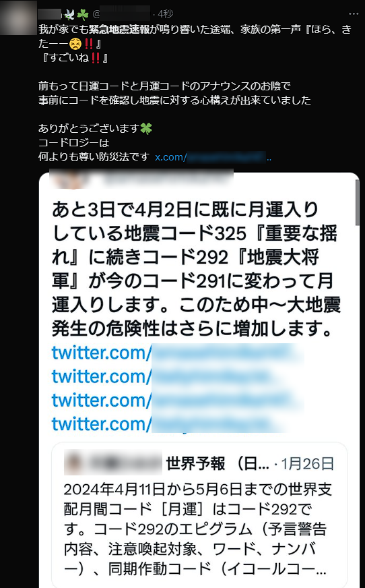This screenshot has width=365, height=588.
Task: Open nested tweet about 世界支配月間コード
Action: [x=198, y=529]
